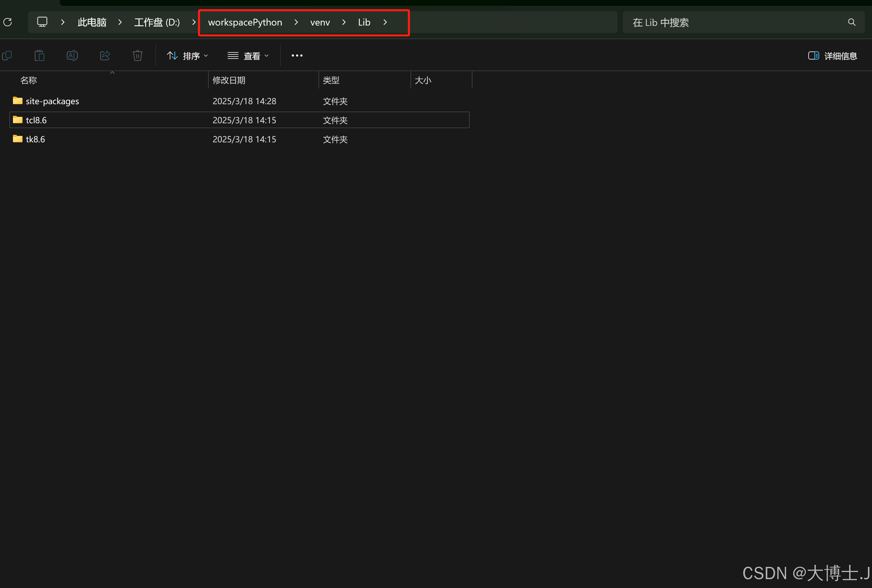Navigate to 此电脑 in breadcrumb
Viewport: 872px width, 588px height.
point(92,22)
